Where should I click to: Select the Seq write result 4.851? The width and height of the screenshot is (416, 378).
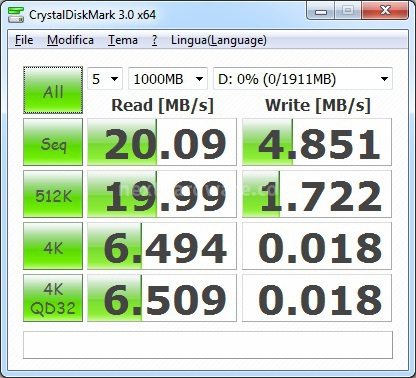[x=317, y=142]
